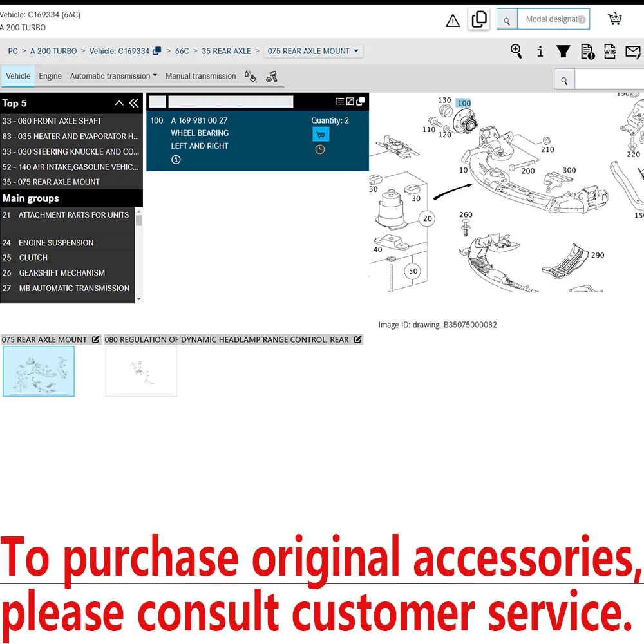Click the clock history icon for part 100

click(320, 149)
